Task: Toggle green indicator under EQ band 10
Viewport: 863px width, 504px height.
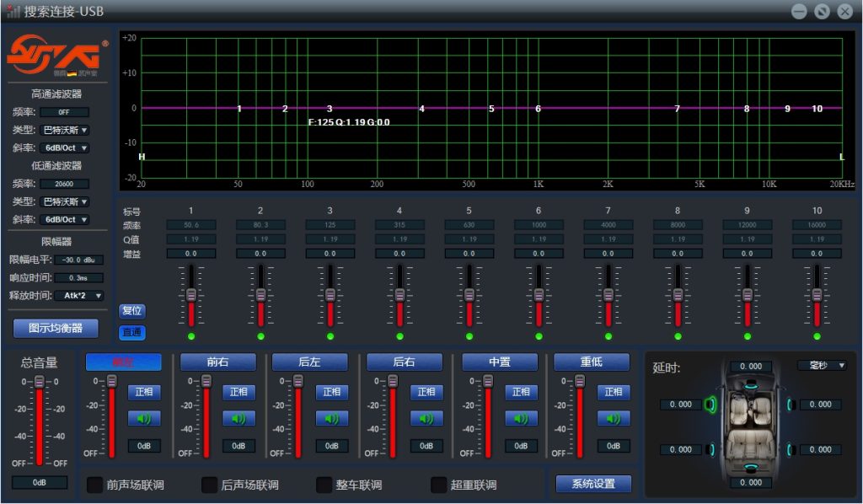Action: click(817, 336)
